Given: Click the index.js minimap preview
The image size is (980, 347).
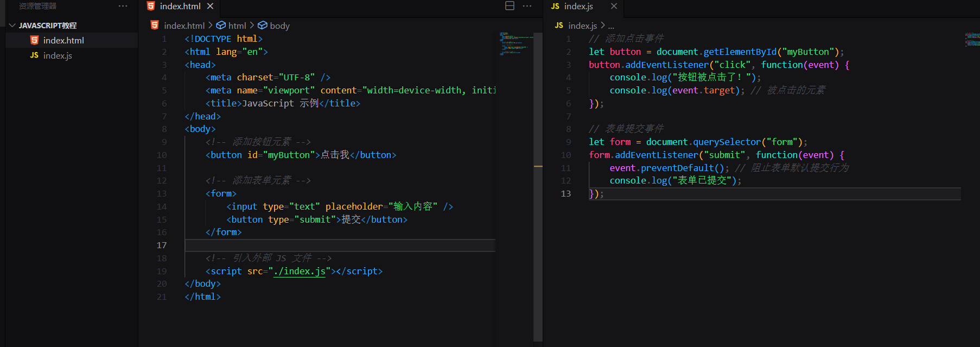Looking at the screenshot, I should (x=972, y=40).
